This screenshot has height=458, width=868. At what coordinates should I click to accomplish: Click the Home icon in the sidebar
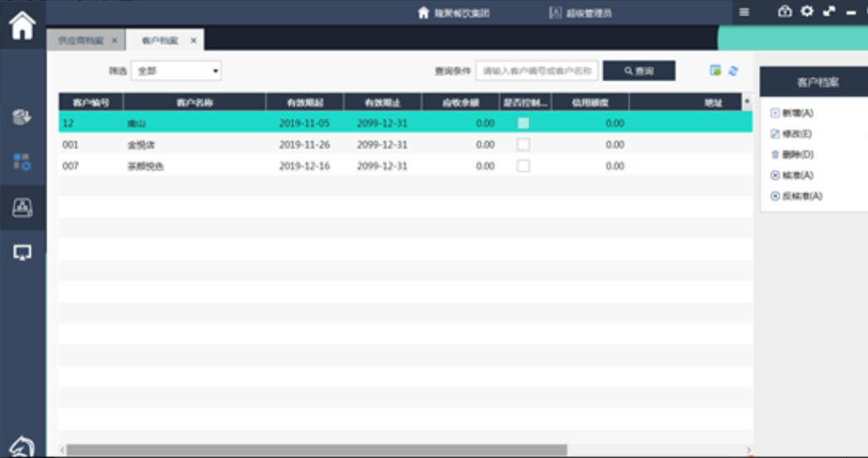[22, 26]
